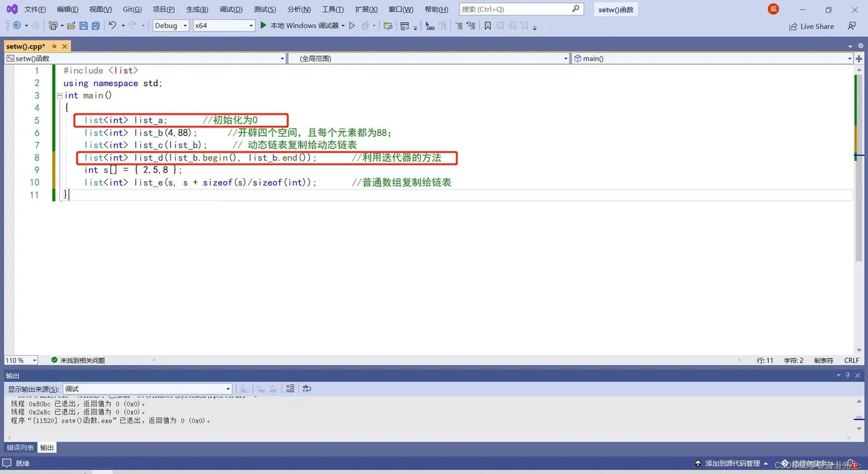The image size is (868, 474).
Task: Toggle word wrap in the output panel
Action: click(307, 388)
